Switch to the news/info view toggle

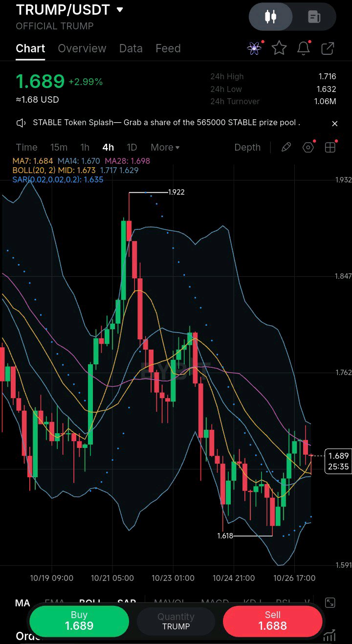(x=314, y=17)
